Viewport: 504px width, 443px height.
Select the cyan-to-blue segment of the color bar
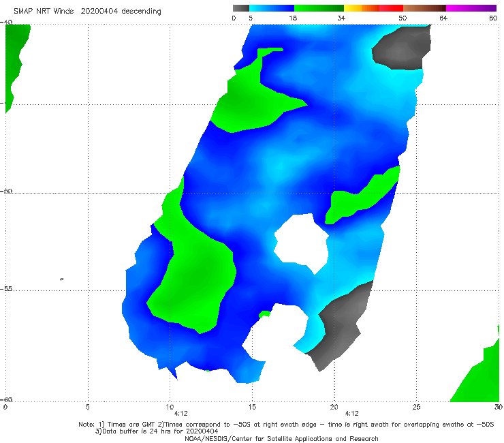[272, 8]
